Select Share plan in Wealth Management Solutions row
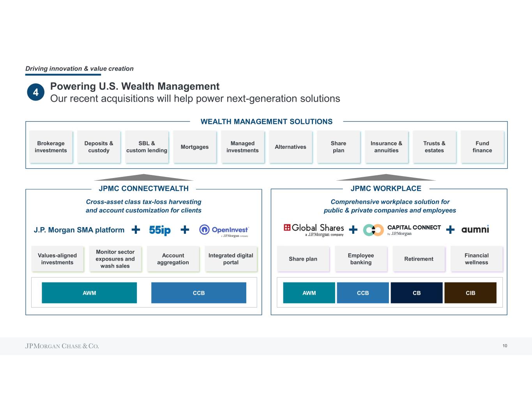The width and height of the screenshot is (532, 411). click(x=338, y=147)
